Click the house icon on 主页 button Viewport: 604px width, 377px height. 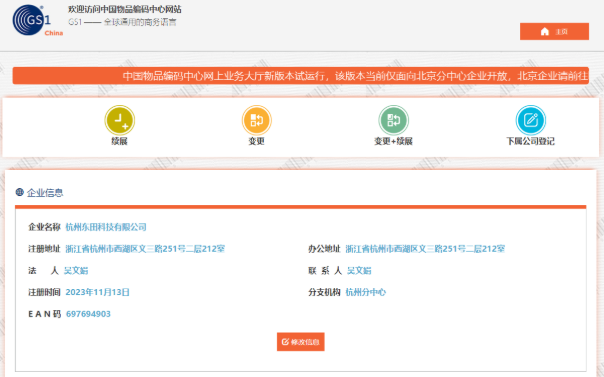pos(545,32)
